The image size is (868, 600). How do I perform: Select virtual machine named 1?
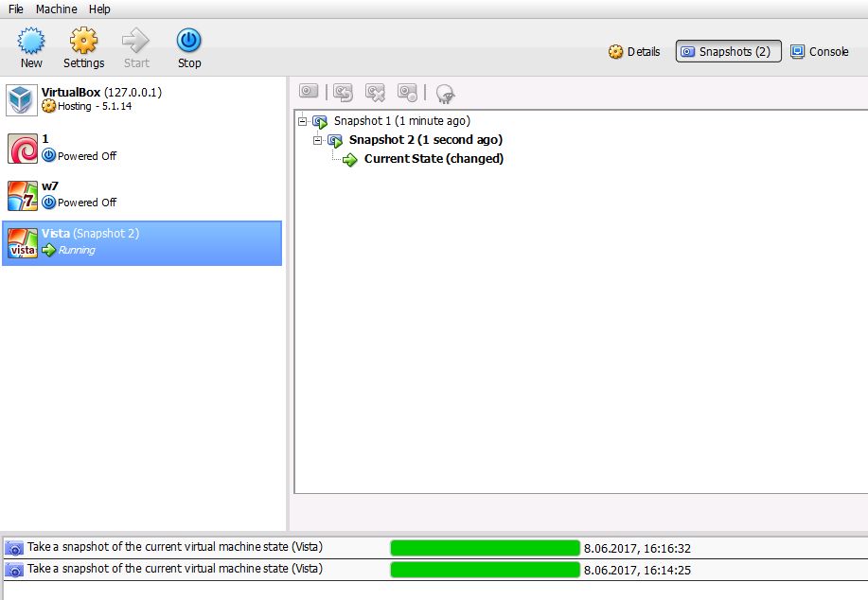click(142, 148)
